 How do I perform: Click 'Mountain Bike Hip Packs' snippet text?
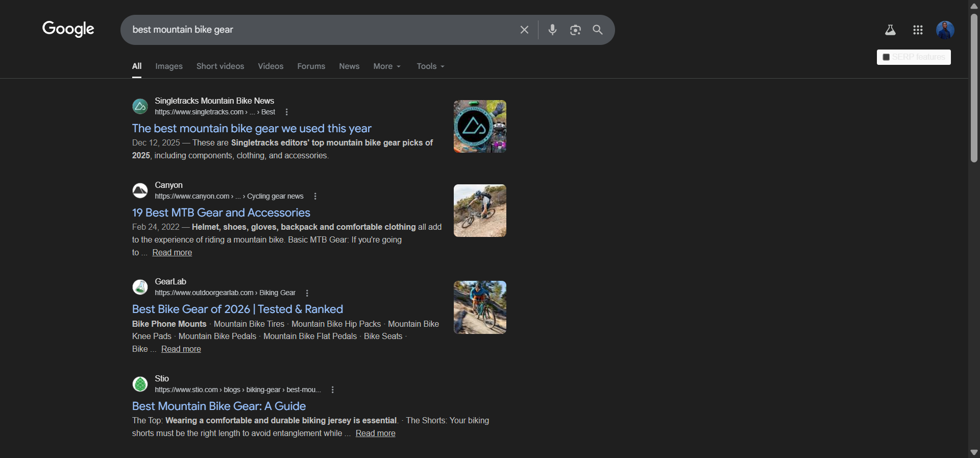tap(336, 324)
